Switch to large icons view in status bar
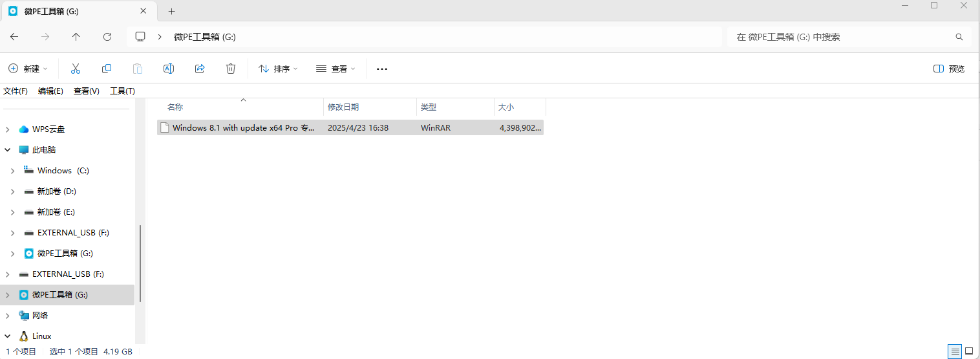Screen dimensions: 980x359 [x=969, y=351]
